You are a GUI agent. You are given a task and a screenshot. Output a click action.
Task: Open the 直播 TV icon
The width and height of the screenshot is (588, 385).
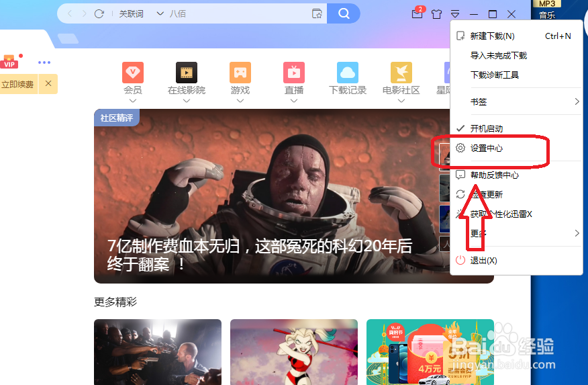[293, 73]
